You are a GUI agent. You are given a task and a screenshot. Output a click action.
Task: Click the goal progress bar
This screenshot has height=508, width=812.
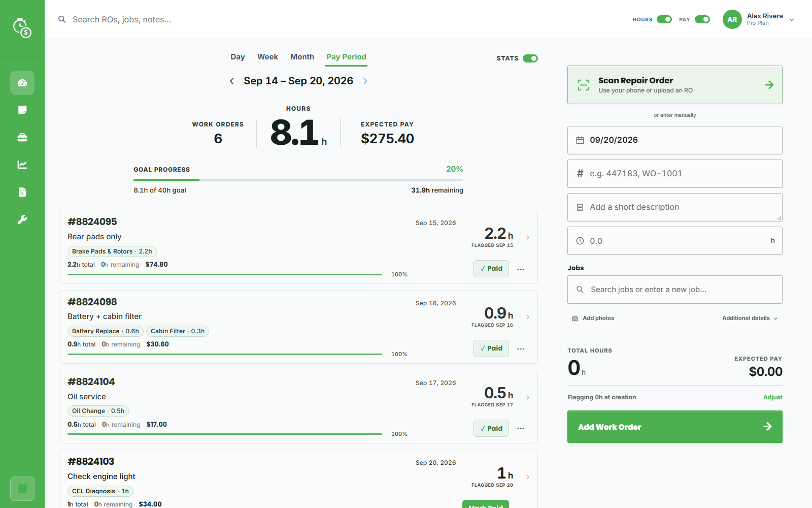298,180
